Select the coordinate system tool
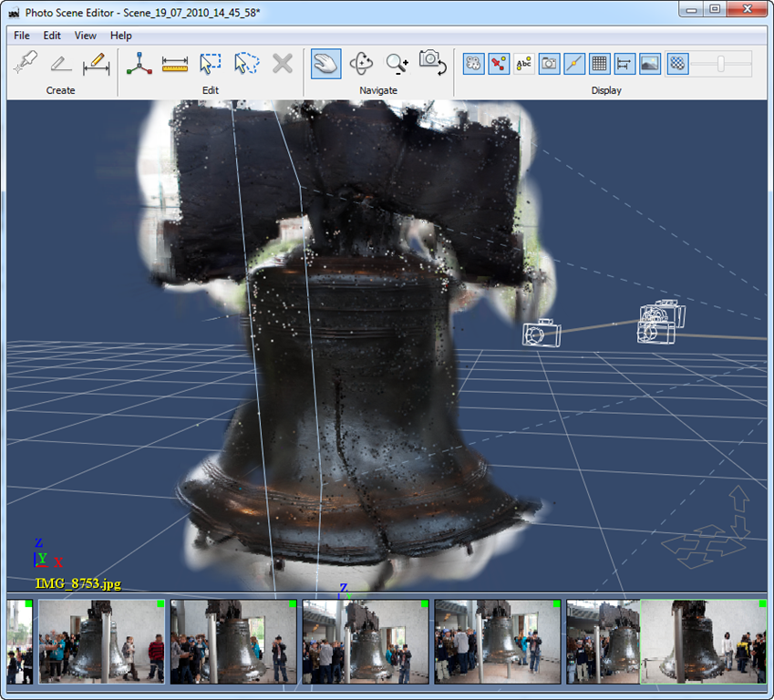Image resolution: width=774 pixels, height=700 pixels. pos(139,64)
